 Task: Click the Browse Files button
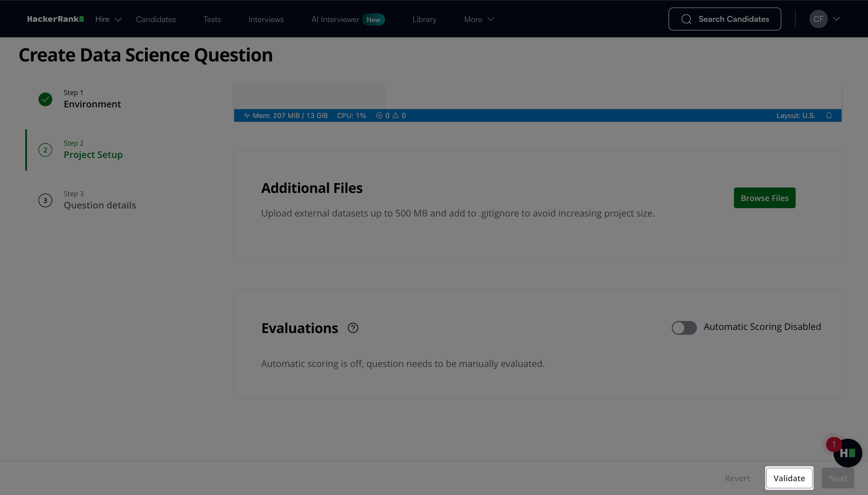click(764, 198)
